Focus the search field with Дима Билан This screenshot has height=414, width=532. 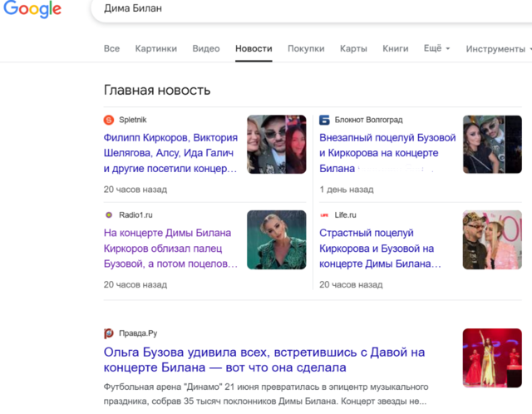coord(313,9)
